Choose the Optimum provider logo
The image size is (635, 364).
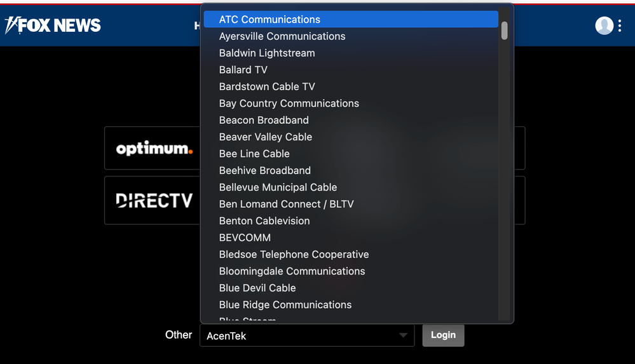[x=154, y=149]
